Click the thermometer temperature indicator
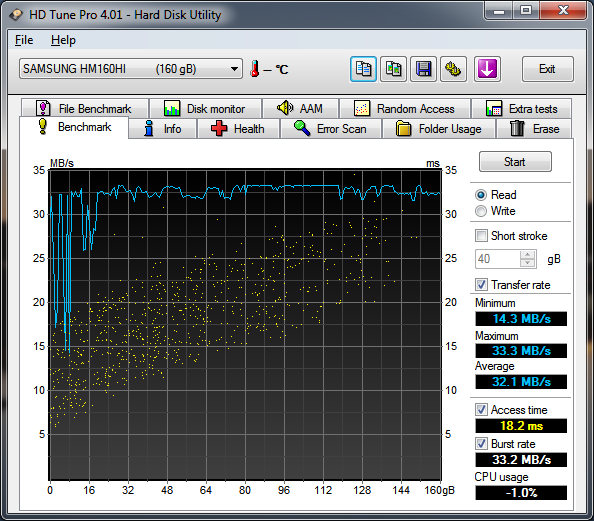Viewport: 594px width, 521px height. [x=255, y=69]
